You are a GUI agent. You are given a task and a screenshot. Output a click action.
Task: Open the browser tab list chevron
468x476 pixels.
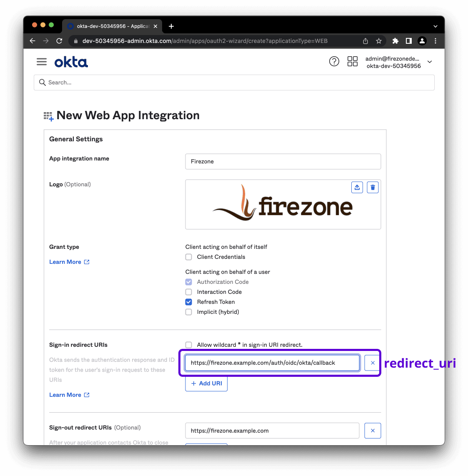click(x=435, y=26)
